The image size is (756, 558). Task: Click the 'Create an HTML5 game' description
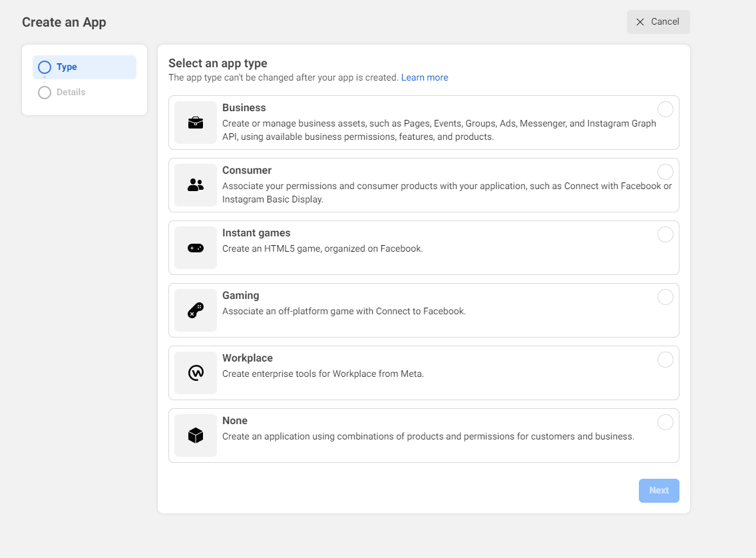pyautogui.click(x=323, y=249)
